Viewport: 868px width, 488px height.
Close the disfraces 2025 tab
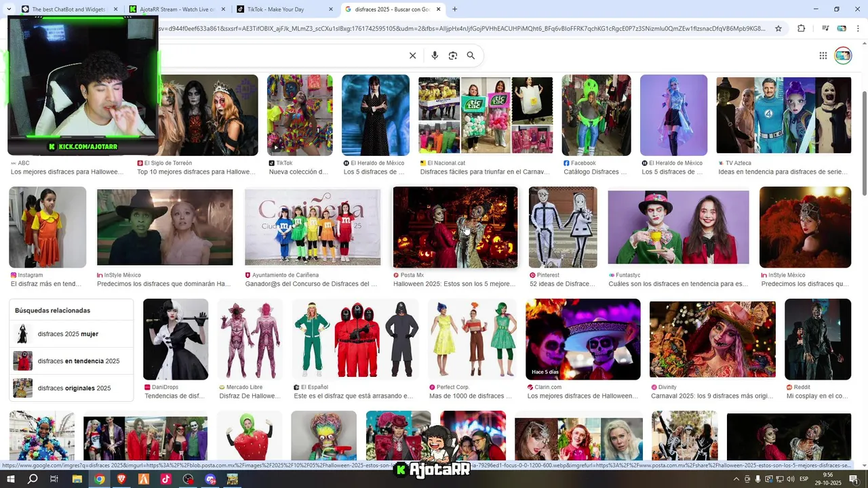439,9
